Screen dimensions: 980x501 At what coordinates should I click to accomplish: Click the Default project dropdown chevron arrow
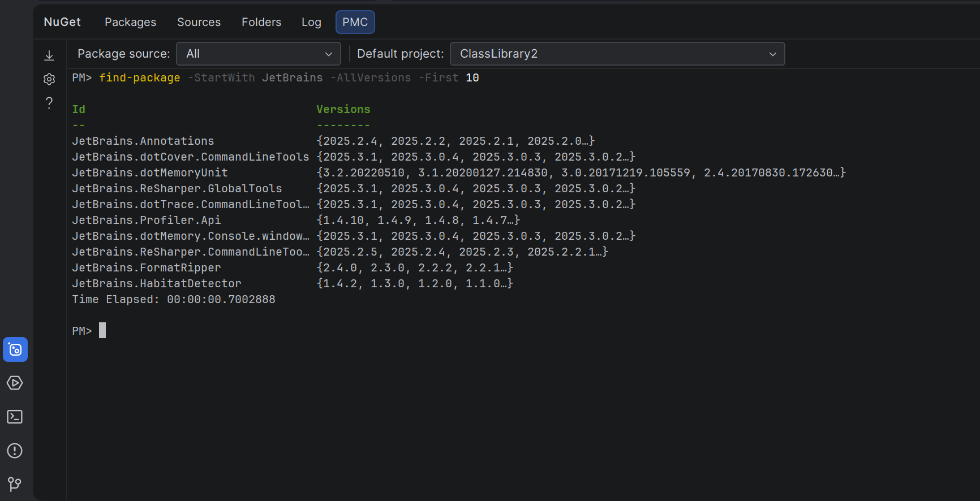pos(772,54)
